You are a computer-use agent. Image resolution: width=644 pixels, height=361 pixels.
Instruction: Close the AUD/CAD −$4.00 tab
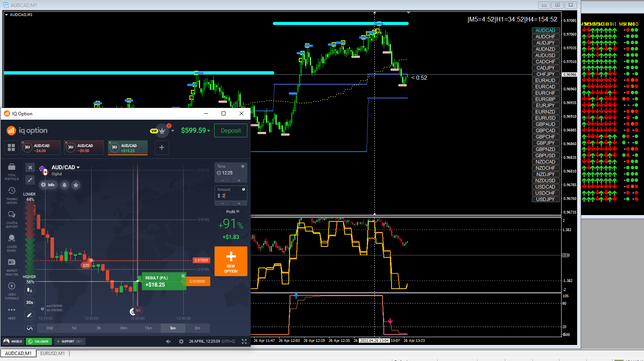coord(23,143)
